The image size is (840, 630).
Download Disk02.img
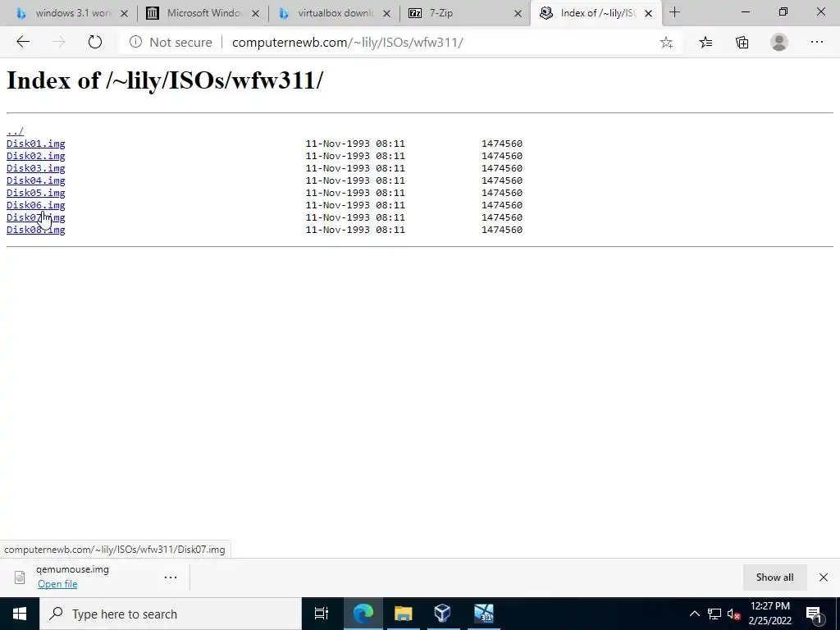pyautogui.click(x=36, y=156)
